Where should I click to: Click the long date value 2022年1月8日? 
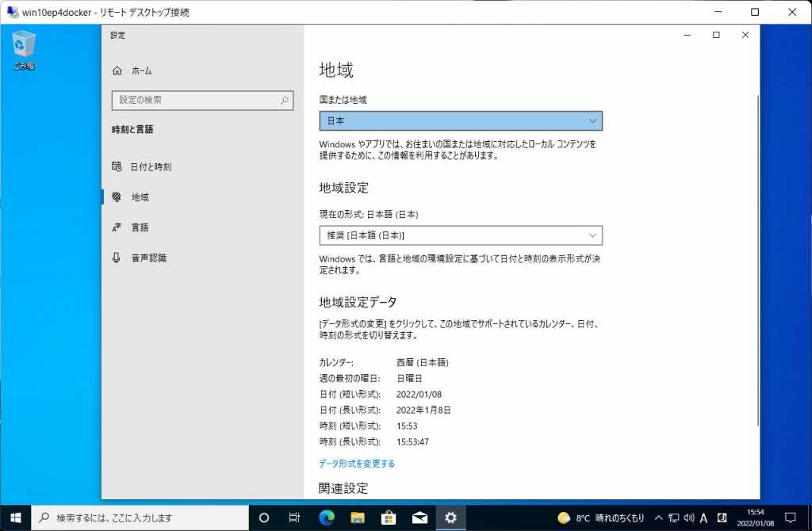click(423, 411)
